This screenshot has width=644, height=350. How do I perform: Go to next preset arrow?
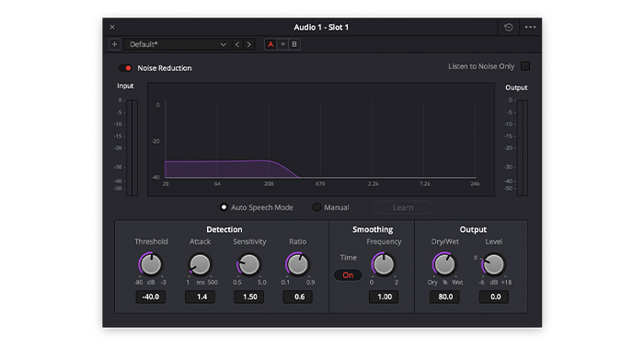249,44
